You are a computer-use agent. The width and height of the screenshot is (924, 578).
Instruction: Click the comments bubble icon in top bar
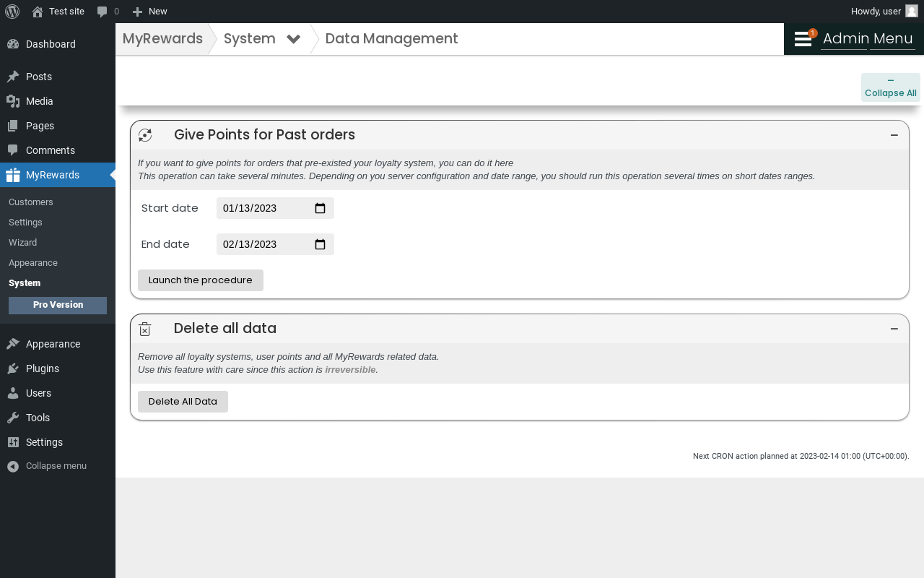(x=103, y=12)
